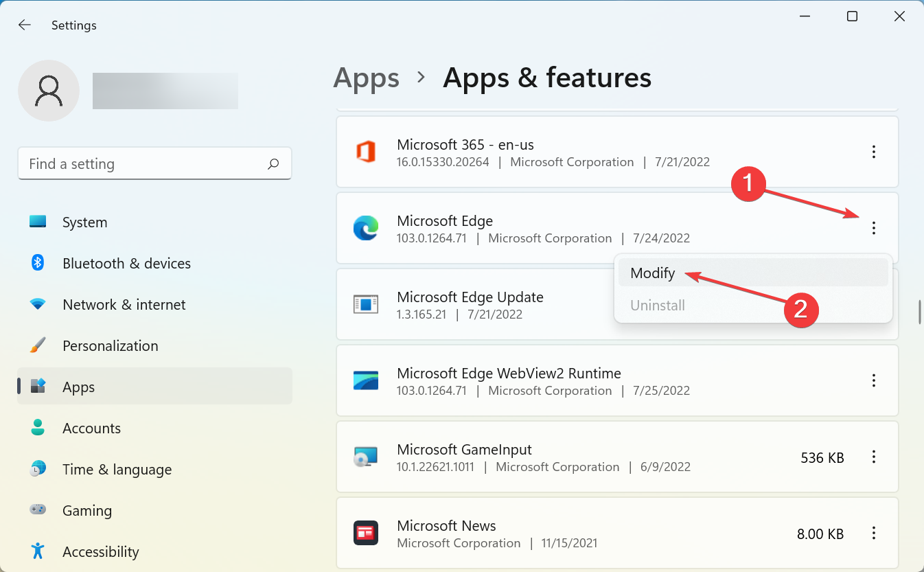Maximize the Settings window
The image size is (924, 572).
coord(852,16)
